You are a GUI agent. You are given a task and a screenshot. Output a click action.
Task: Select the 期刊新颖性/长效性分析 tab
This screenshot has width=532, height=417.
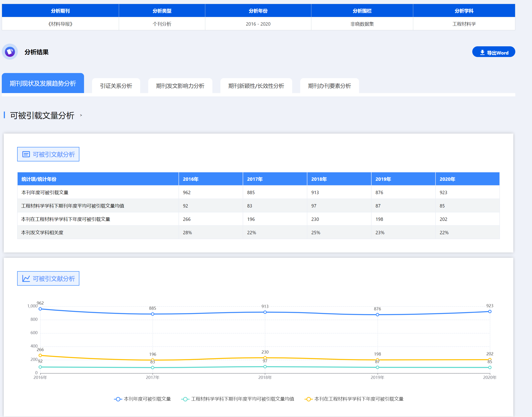pyautogui.click(x=256, y=86)
